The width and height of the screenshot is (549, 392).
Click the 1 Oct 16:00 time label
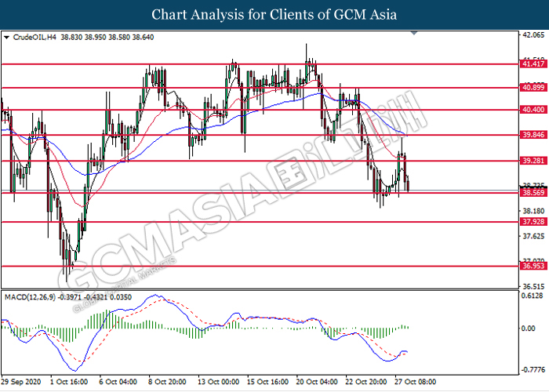[69, 382]
